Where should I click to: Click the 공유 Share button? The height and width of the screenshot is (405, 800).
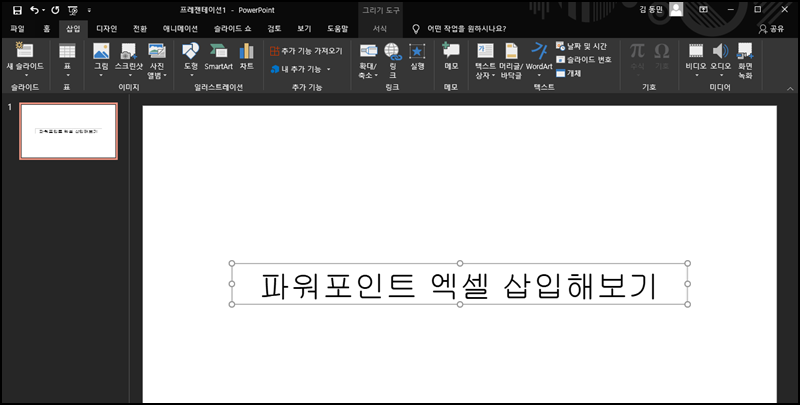click(x=771, y=29)
